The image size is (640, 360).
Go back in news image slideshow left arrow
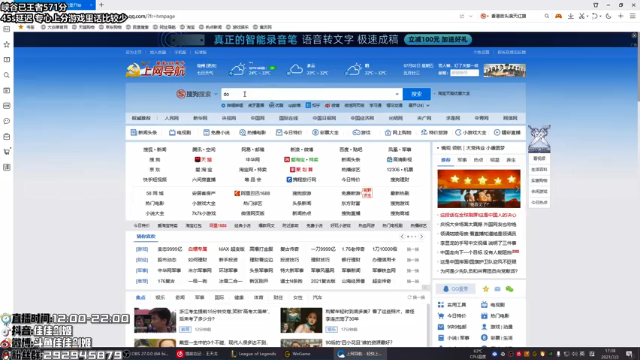(x=441, y=189)
